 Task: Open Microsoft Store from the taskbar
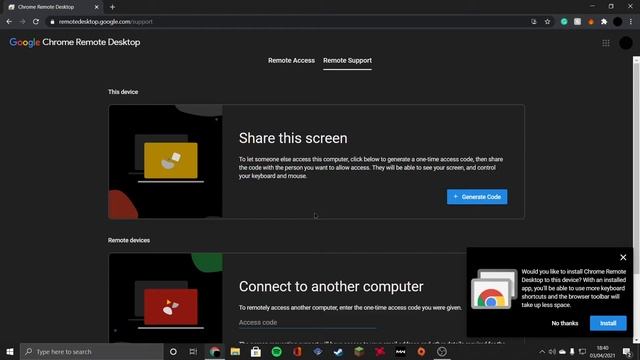(256, 351)
